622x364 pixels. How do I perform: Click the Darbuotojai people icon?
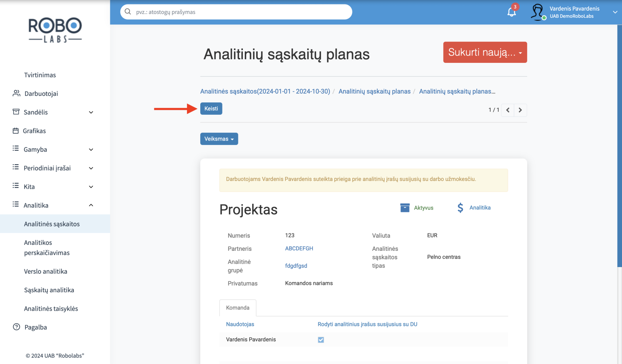[16, 93]
